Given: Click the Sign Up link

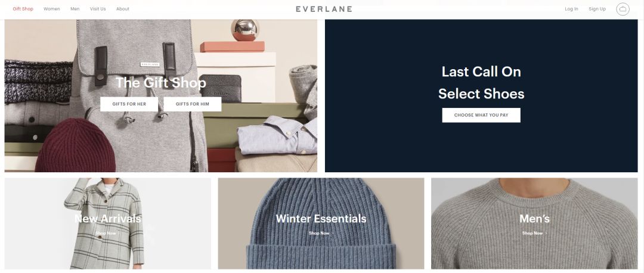Looking at the screenshot, I should tap(597, 9).
